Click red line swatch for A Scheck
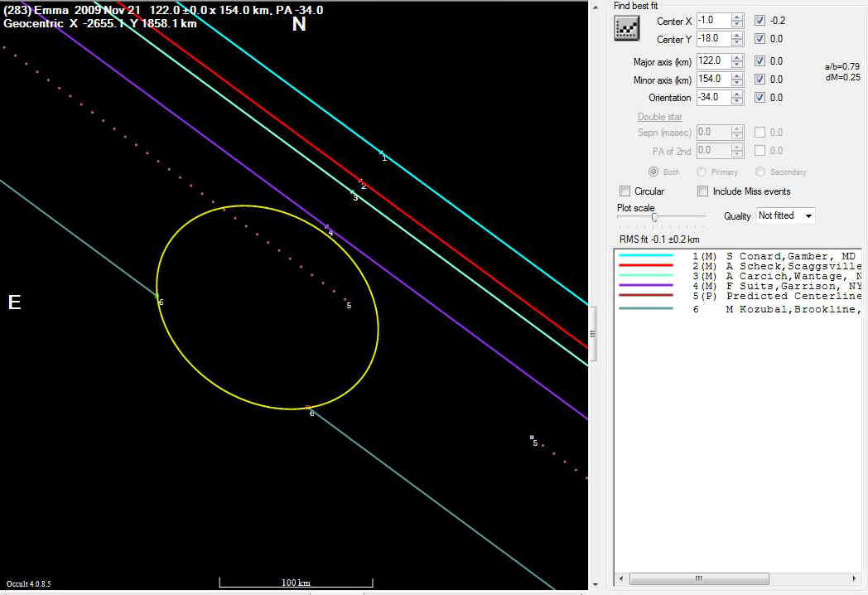The image size is (868, 595). [x=646, y=266]
